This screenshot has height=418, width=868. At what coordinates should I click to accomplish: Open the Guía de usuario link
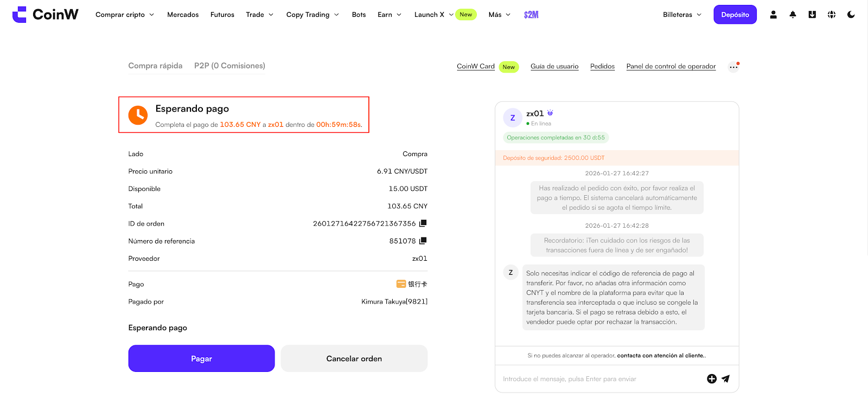[554, 66]
